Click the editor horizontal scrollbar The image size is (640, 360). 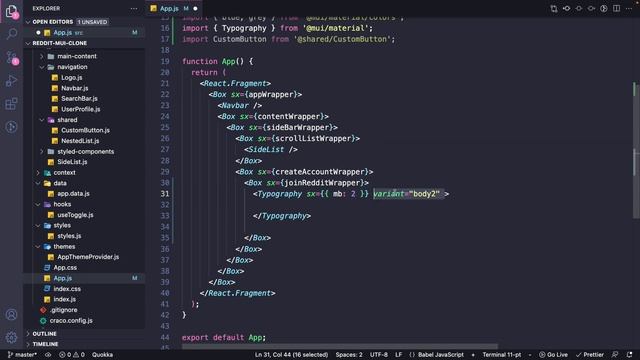pyautogui.click(x=340, y=347)
